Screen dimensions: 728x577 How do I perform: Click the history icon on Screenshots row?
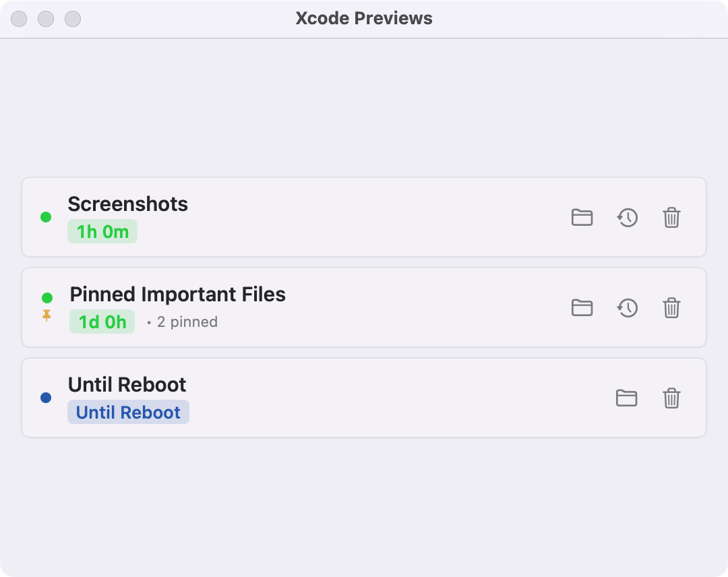(x=627, y=218)
